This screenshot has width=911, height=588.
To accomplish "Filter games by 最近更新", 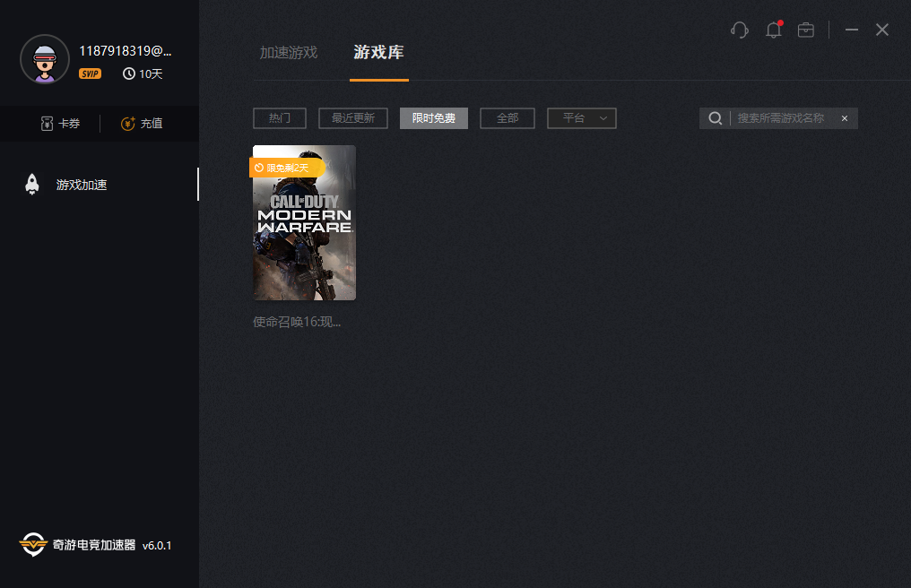I will (353, 118).
